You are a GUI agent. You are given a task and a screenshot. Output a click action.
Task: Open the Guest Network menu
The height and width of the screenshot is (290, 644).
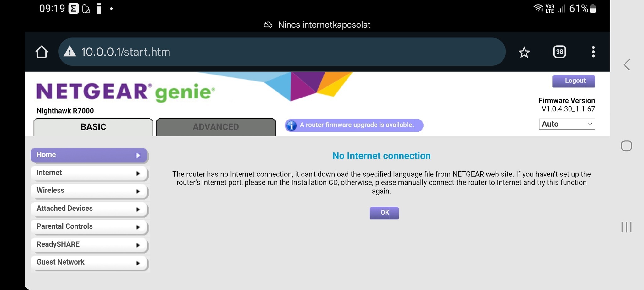click(89, 263)
